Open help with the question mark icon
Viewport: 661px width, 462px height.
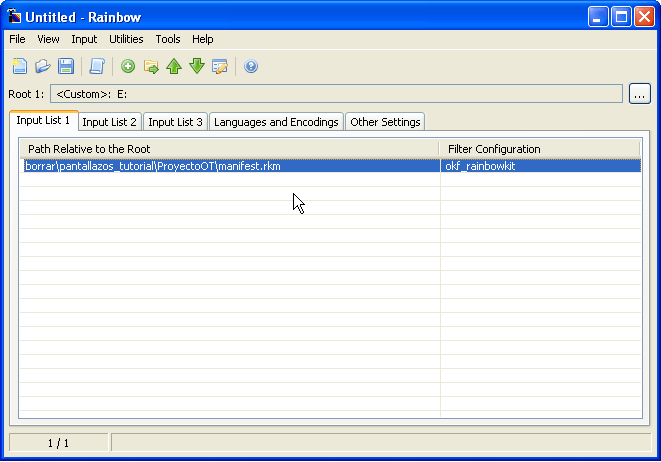point(251,67)
